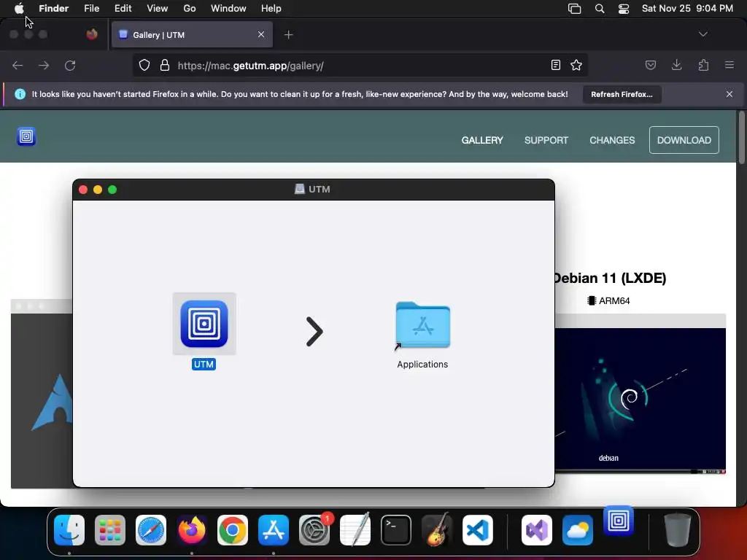Expand the Firefox list all tabs chevron
This screenshot has height=560, width=747.
pyautogui.click(x=703, y=34)
